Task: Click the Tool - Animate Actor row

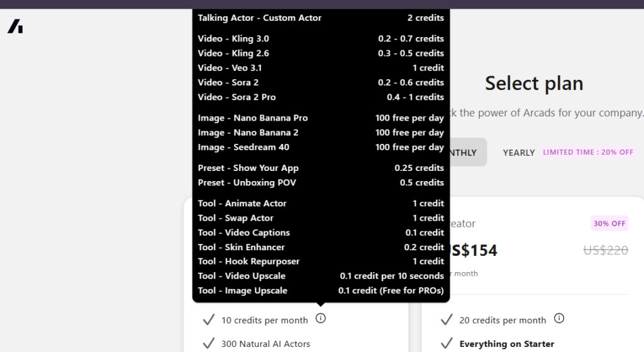Action: pos(321,204)
